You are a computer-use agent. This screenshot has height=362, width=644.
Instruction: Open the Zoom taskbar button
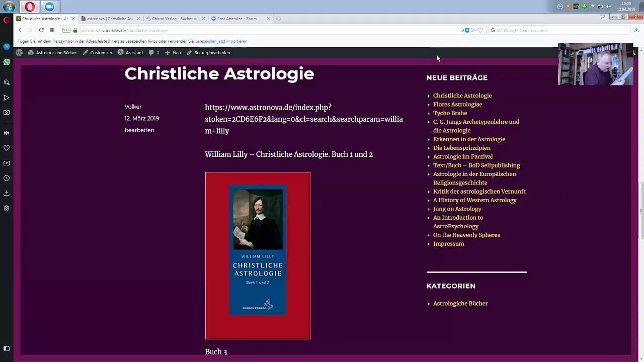tap(49, 7)
